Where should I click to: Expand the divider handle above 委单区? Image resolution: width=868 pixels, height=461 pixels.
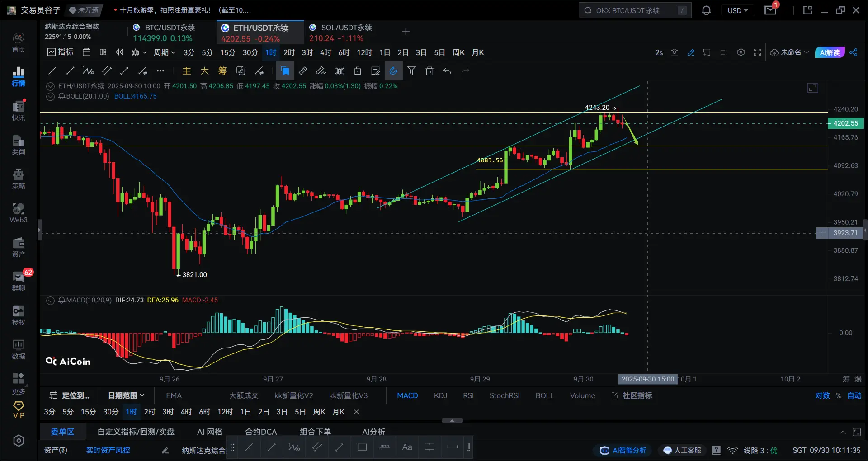click(x=452, y=420)
